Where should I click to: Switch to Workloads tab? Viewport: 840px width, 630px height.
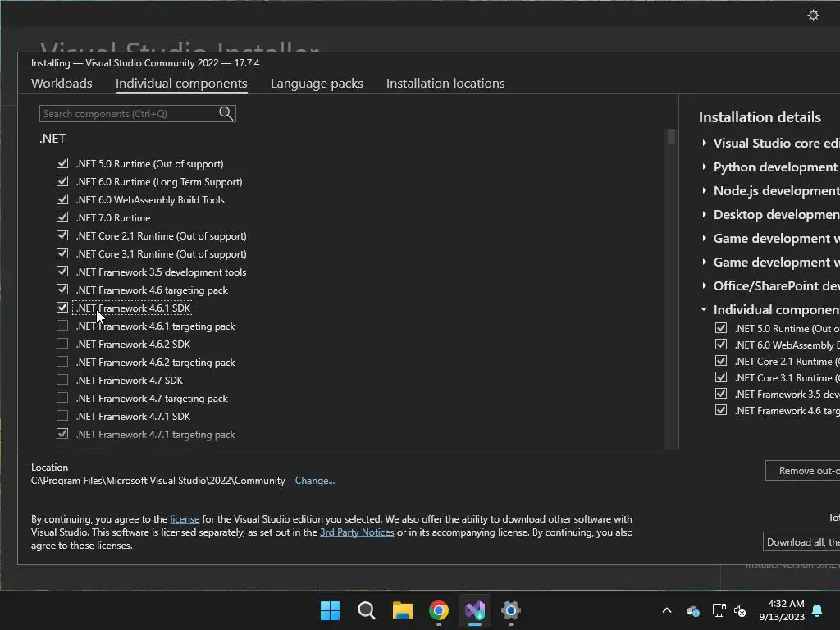[62, 84]
